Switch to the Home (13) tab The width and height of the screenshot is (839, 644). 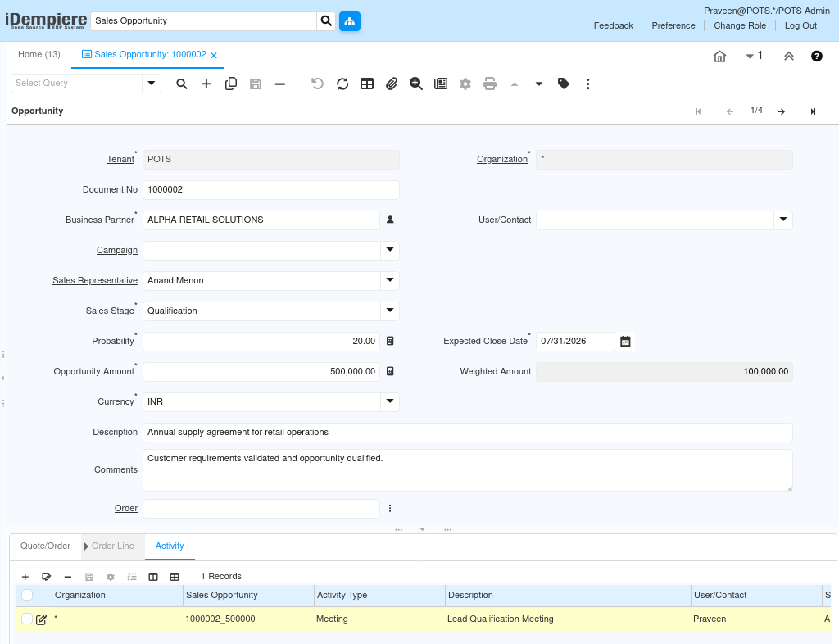(x=39, y=55)
